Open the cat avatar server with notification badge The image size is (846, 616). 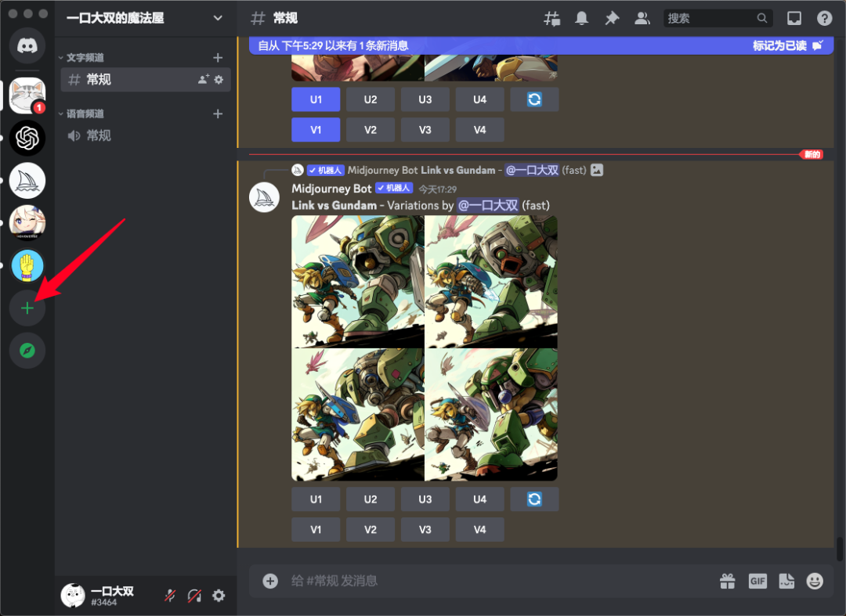point(27,95)
